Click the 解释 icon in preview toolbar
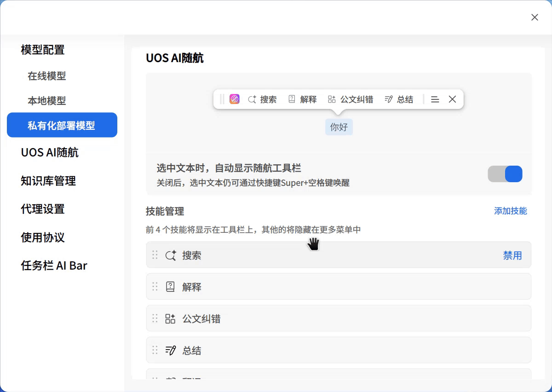This screenshot has height=392, width=552. point(292,99)
